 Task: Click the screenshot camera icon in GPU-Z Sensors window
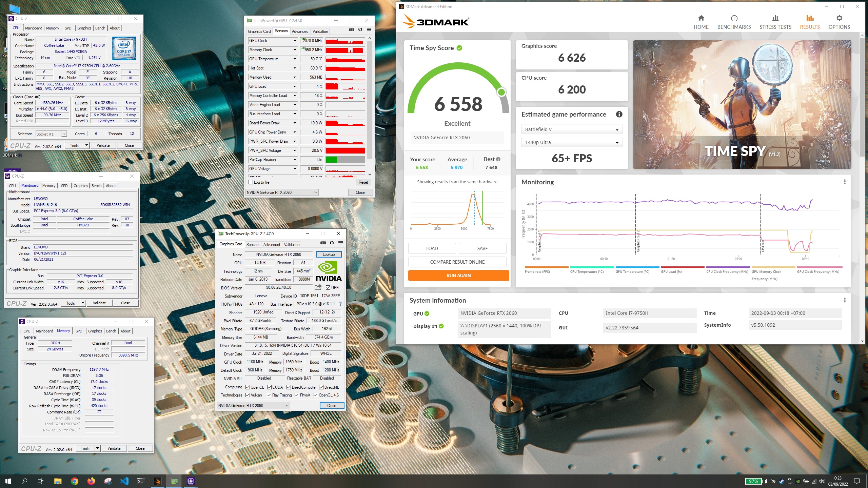[x=352, y=30]
